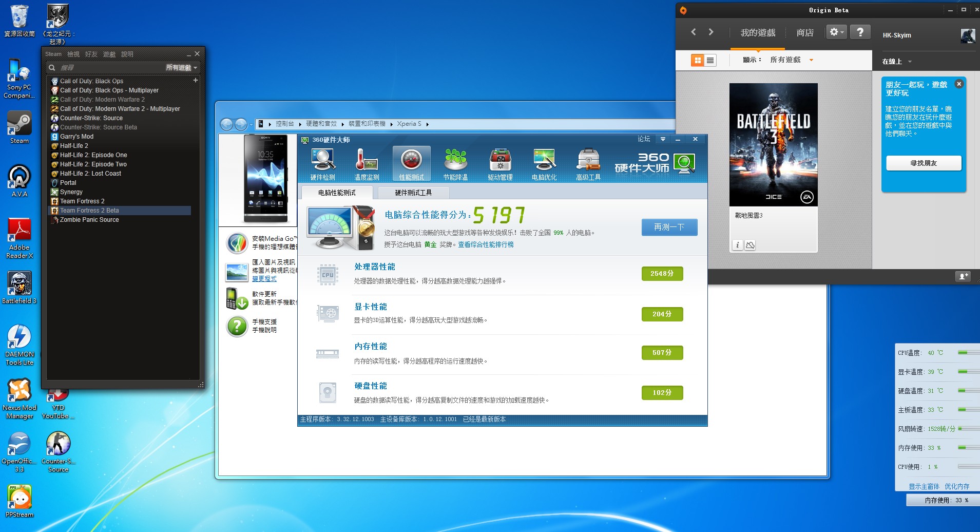The image size is (980, 532).
Task: Open the 电脑优化 computer optimization icon
Action: (544, 164)
